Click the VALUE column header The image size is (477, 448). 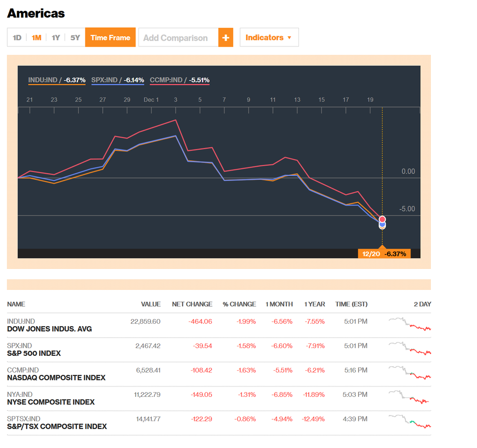(x=150, y=304)
